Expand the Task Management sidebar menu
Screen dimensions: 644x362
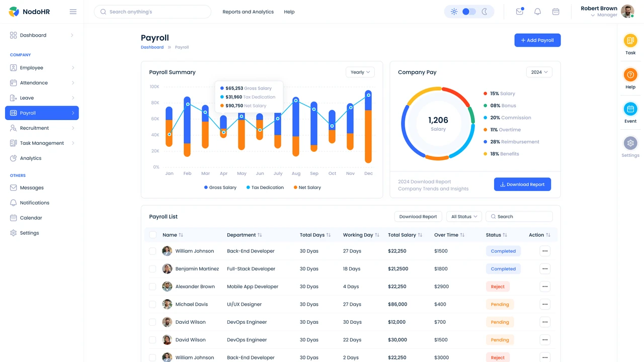(42, 143)
